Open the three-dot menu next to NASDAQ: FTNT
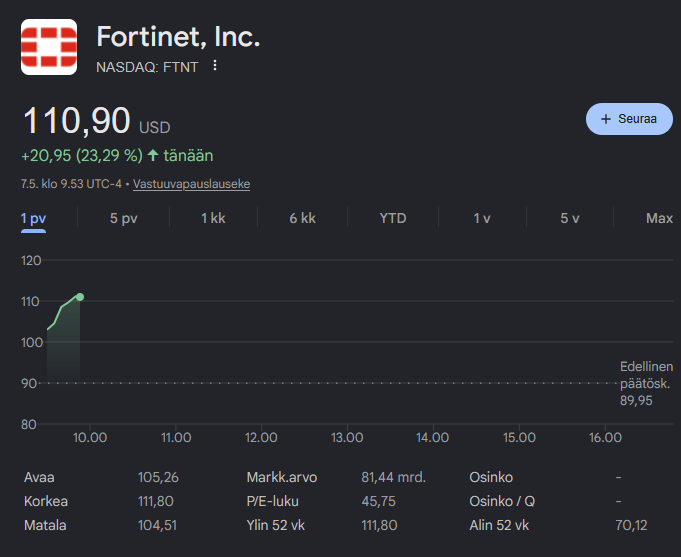 point(215,66)
